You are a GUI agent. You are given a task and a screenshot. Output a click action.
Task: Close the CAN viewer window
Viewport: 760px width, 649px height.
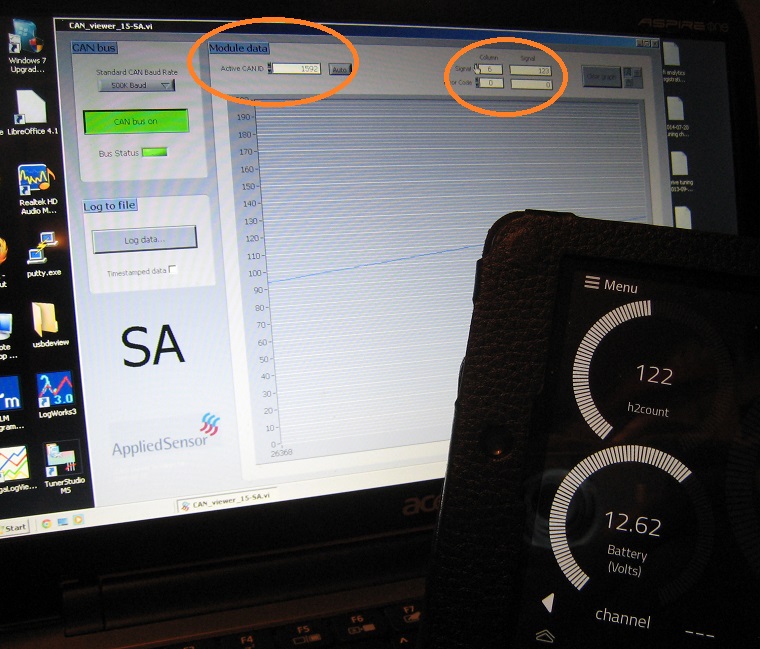[x=655, y=43]
